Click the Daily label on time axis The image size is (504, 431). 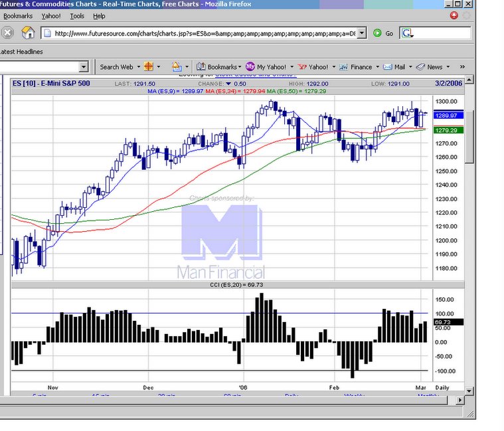click(x=442, y=388)
